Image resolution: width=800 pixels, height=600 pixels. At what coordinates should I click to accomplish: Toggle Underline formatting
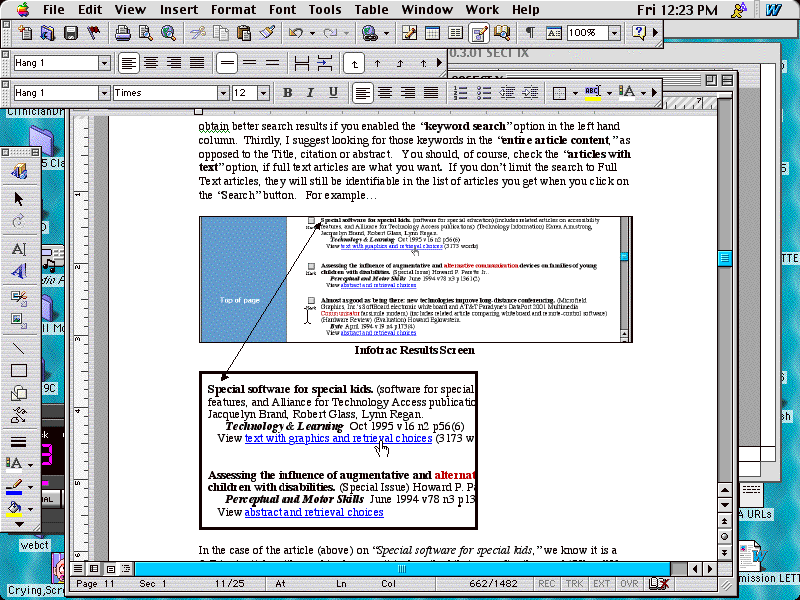tap(333, 92)
